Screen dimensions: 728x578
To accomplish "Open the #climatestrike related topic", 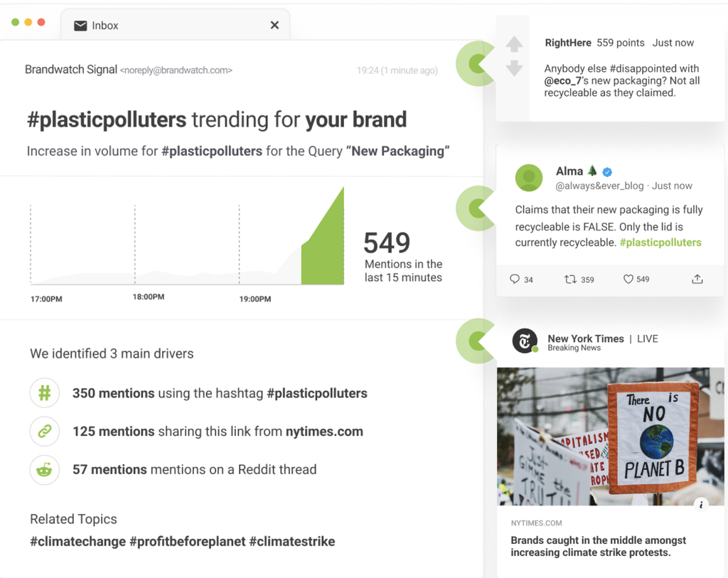I will click(291, 542).
